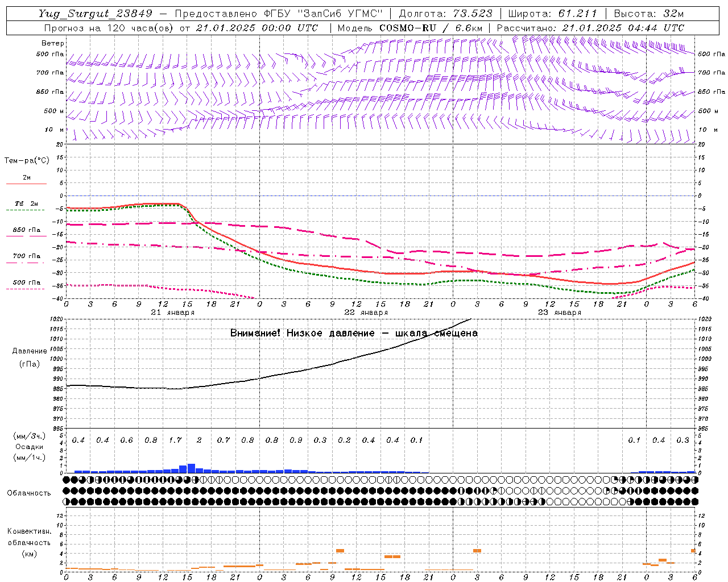
Task: Click the Ветер panel label
Action: click(53, 43)
